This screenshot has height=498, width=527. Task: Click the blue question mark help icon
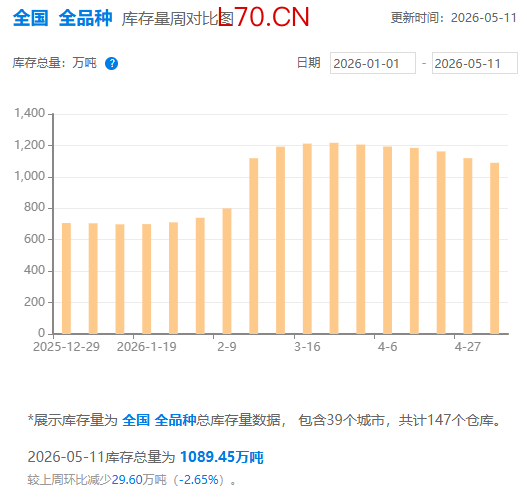point(111,64)
